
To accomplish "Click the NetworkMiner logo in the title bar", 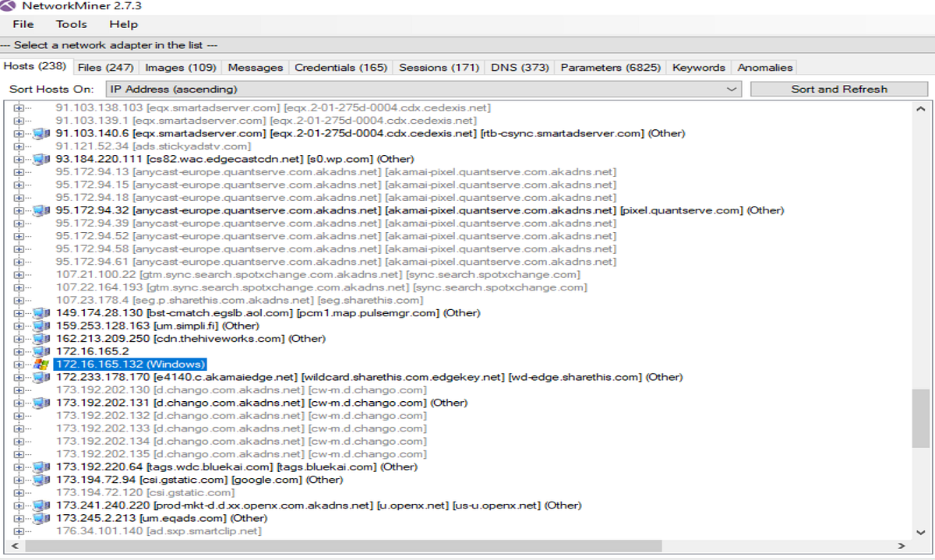I will tap(9, 6).
